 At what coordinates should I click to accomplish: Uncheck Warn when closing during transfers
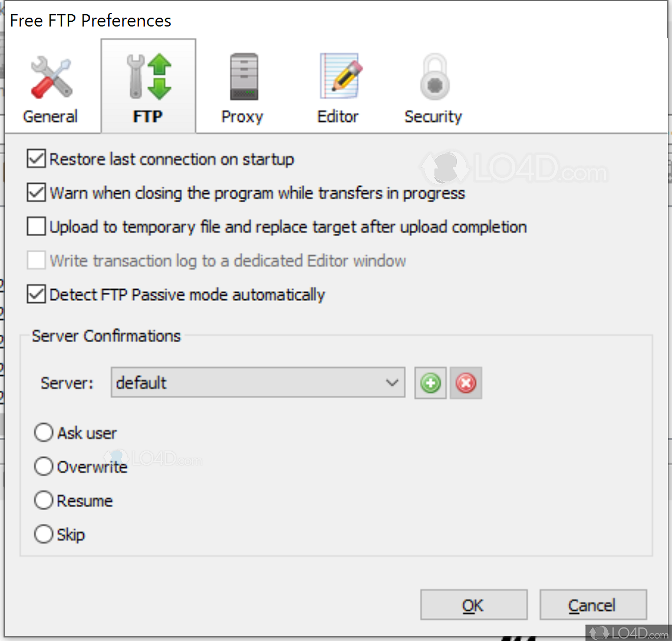[36, 193]
